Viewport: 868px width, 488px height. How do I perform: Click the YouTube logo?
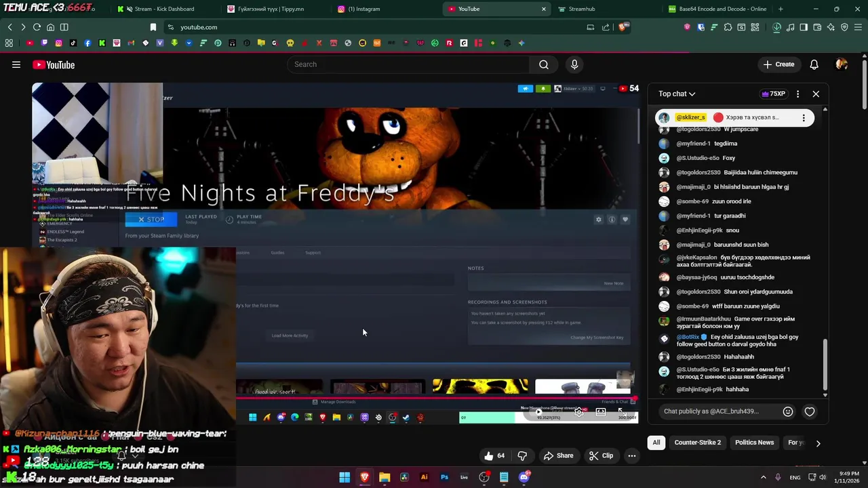click(54, 64)
